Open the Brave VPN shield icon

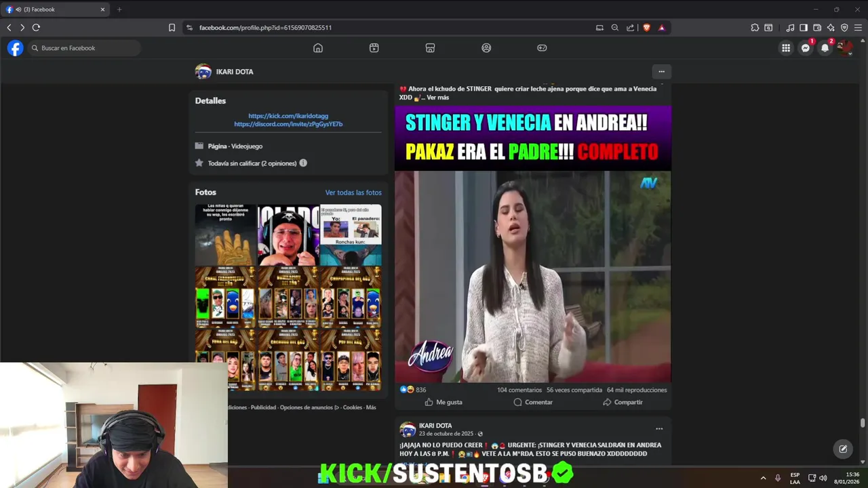coord(844,28)
